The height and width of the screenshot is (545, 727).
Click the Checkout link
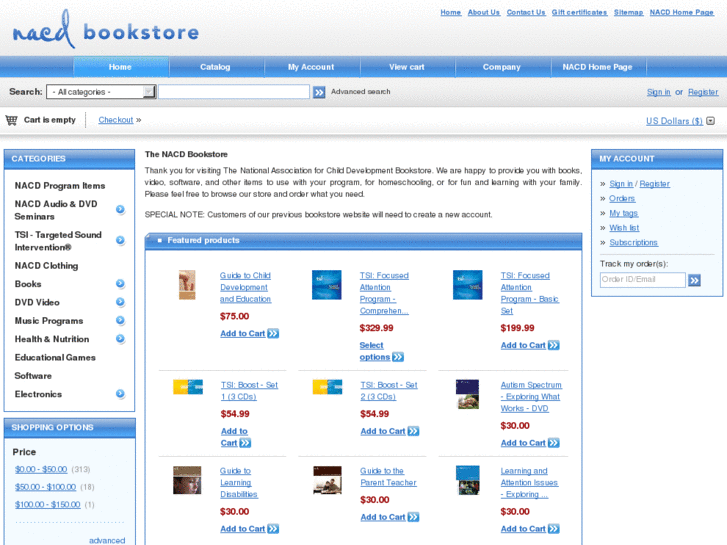pos(116,120)
